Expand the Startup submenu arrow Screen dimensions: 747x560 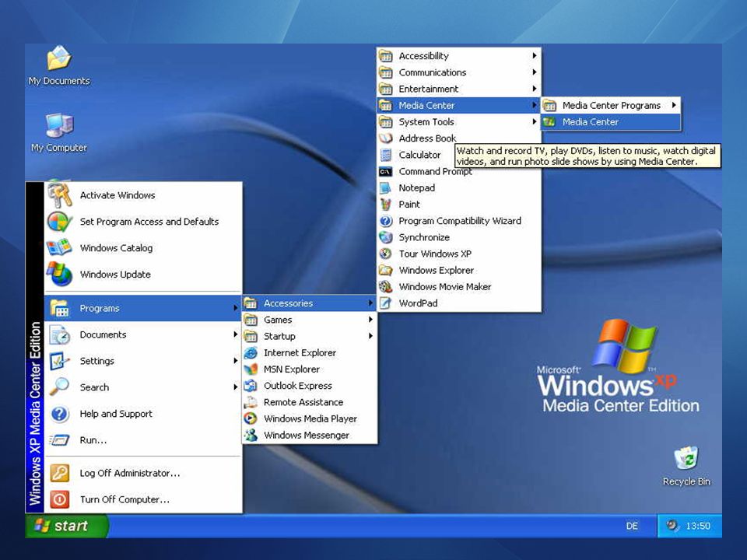click(x=370, y=336)
